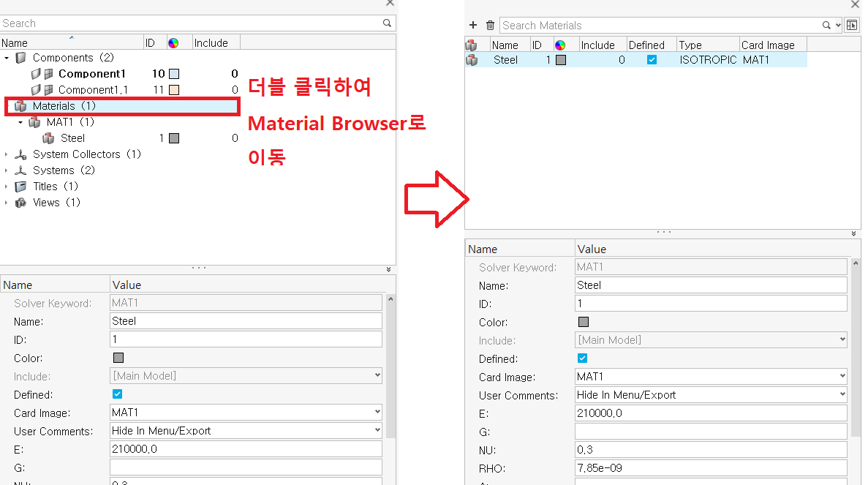Click the Steel material icon in left tree
The image size is (868, 485).
tap(48, 138)
